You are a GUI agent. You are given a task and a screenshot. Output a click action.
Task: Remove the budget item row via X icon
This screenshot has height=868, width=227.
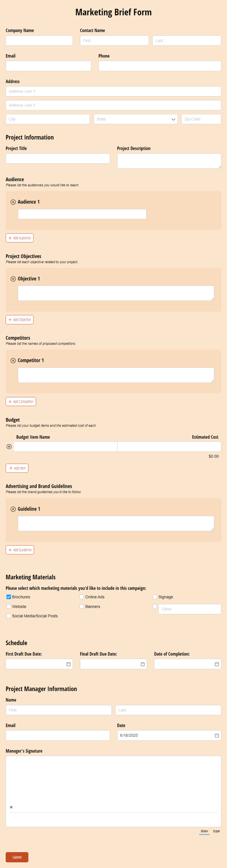(x=9, y=447)
